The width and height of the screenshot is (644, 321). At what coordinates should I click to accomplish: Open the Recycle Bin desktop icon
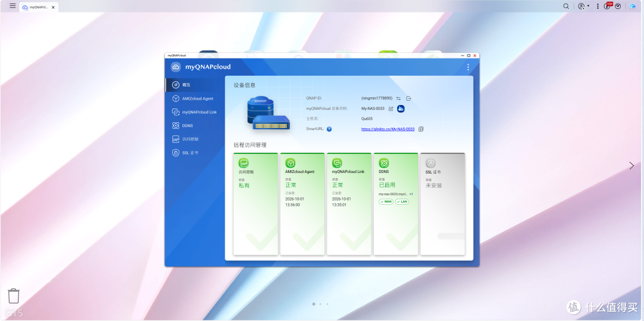(x=14, y=296)
